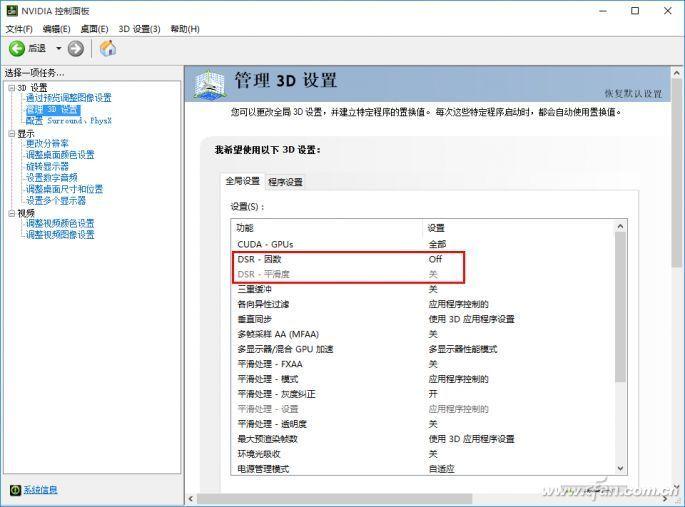Collapse the 显示 tree node
Image resolution: width=685 pixels, height=507 pixels.
coord(11,134)
